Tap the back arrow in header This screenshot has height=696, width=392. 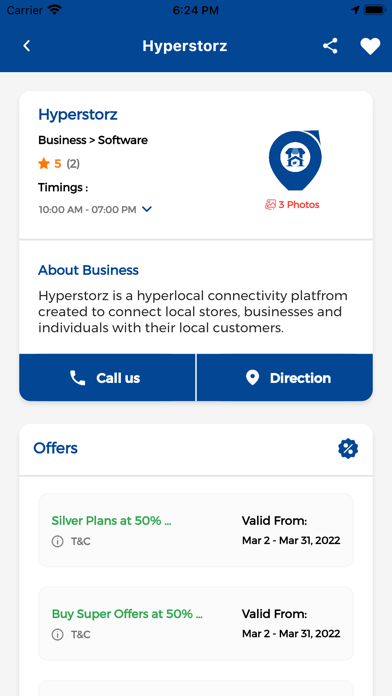click(27, 46)
